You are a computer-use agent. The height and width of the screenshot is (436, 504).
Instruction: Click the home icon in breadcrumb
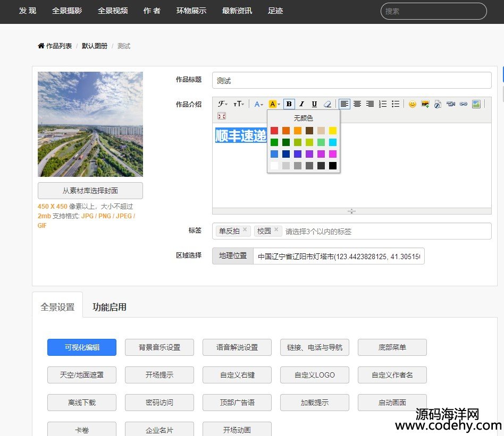tap(41, 46)
